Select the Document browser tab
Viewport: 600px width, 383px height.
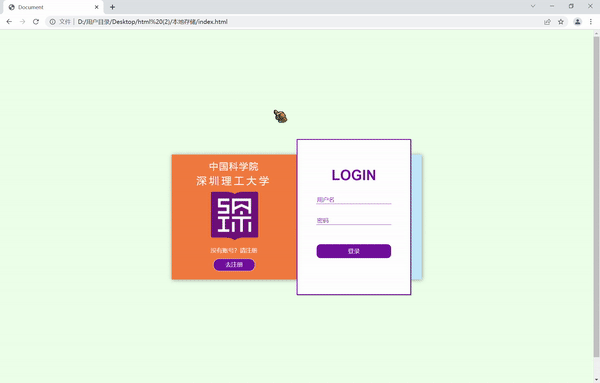[x=54, y=7]
